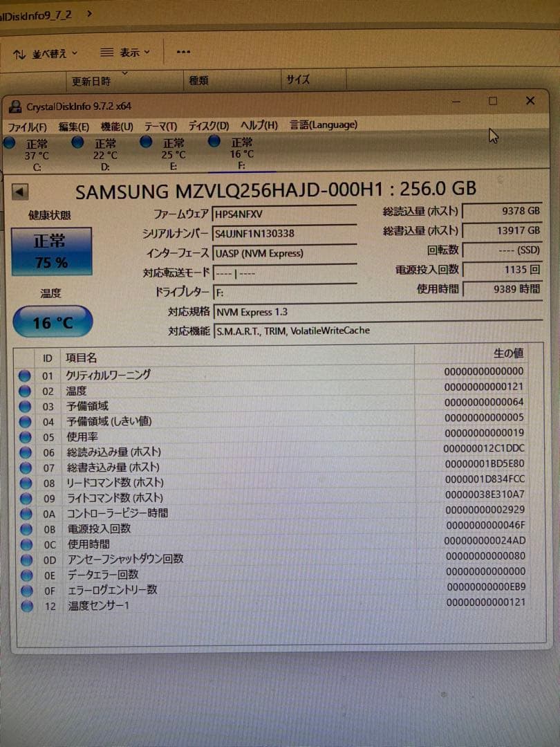Click the interface field UASP (NVM Express)

pos(285,253)
